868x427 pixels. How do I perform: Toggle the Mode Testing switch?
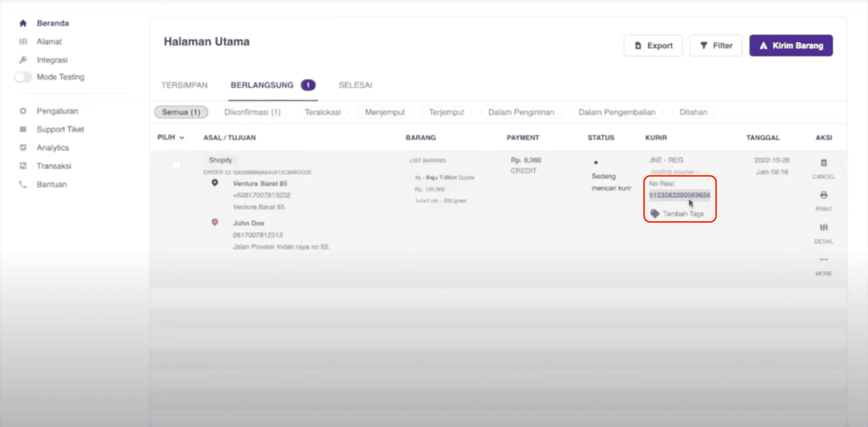23,77
